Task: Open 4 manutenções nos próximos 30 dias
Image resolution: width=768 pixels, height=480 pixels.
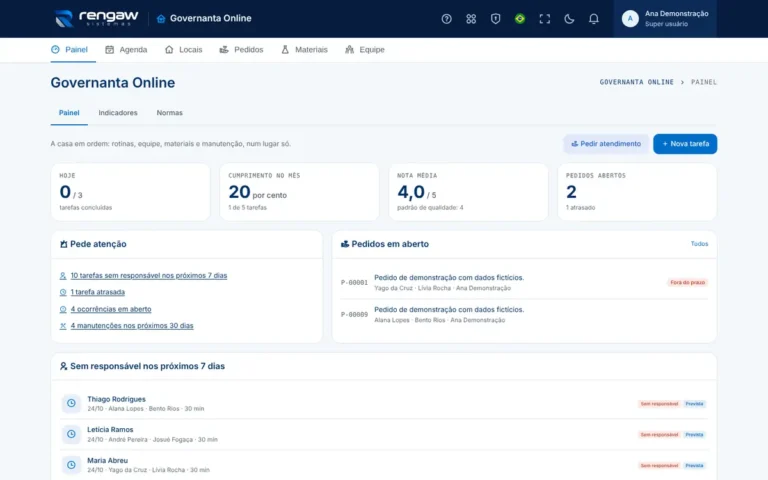Action: click(132, 326)
